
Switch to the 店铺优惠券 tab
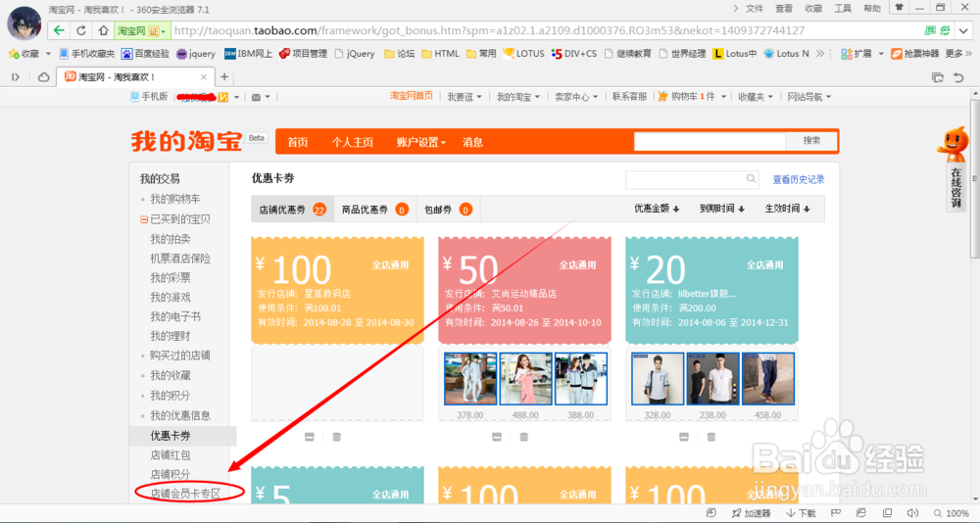[x=292, y=210]
